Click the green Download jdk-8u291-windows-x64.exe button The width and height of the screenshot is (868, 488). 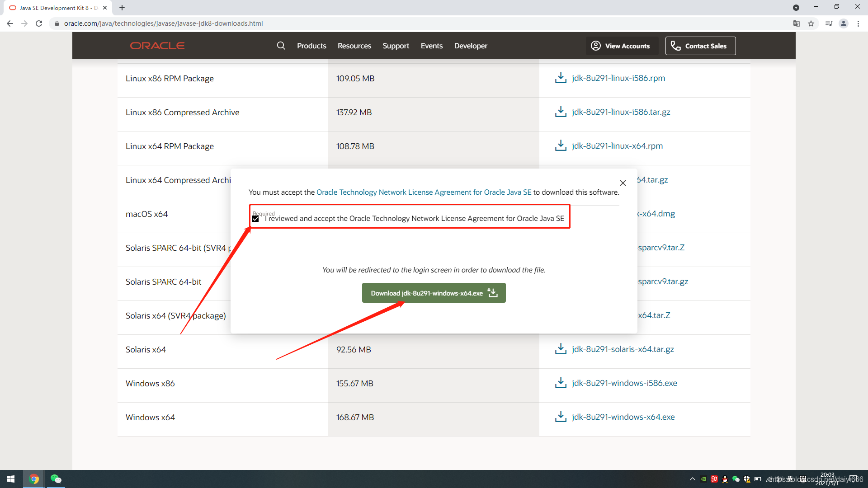(434, 293)
